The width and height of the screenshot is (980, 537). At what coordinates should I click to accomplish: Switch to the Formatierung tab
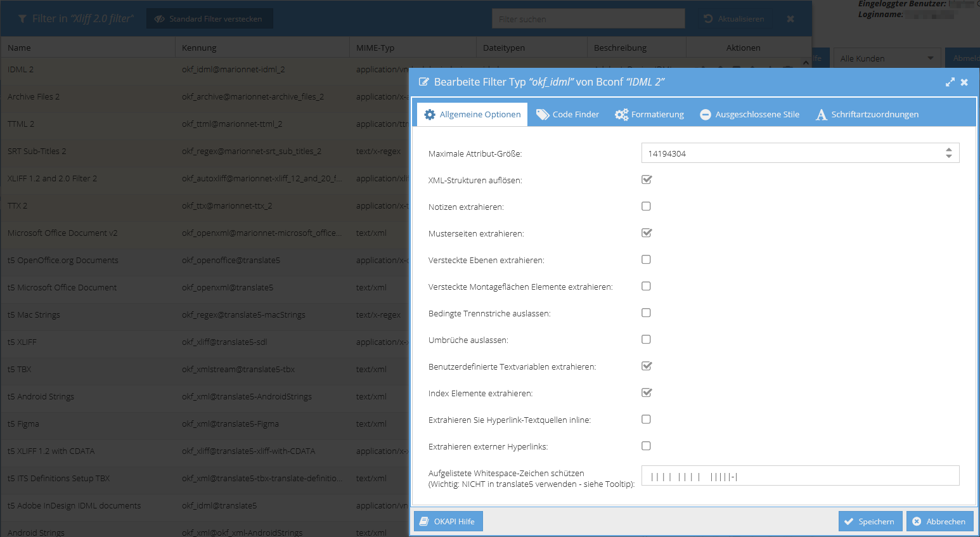click(649, 115)
